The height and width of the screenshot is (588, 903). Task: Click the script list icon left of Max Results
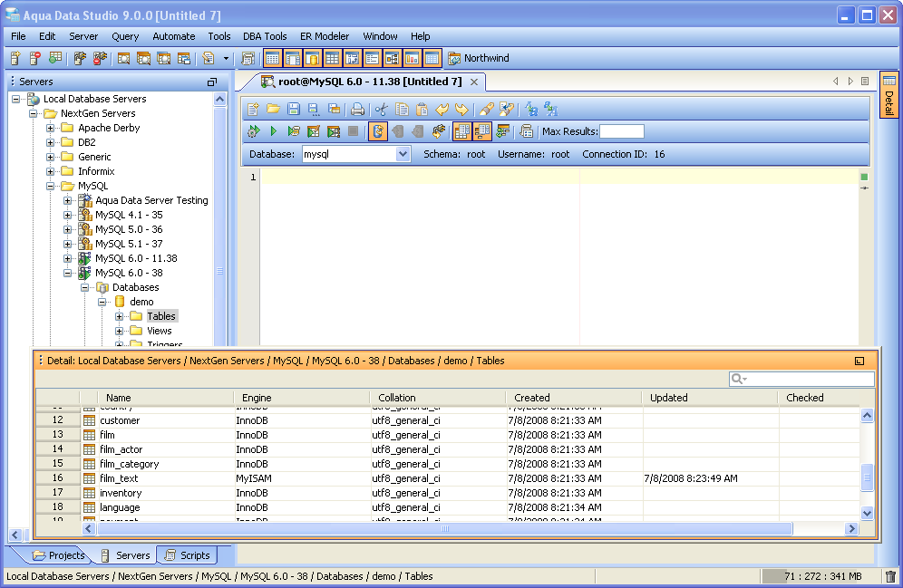point(527,131)
